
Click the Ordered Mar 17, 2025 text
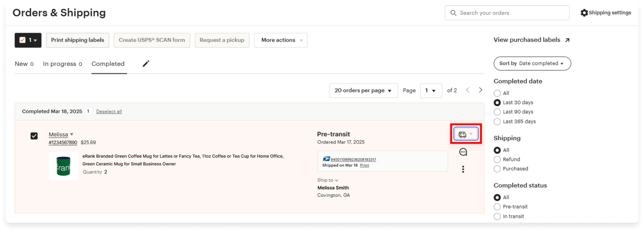point(341,142)
